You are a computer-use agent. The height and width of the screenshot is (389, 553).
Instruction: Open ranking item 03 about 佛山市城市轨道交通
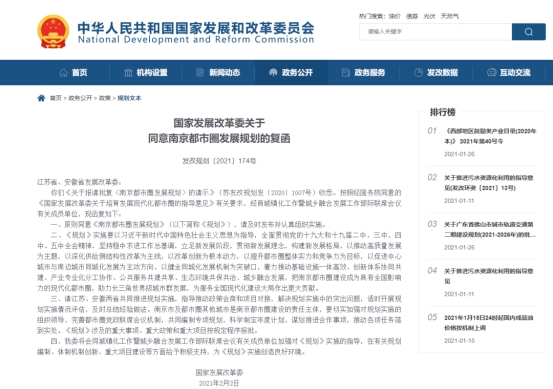(490, 230)
